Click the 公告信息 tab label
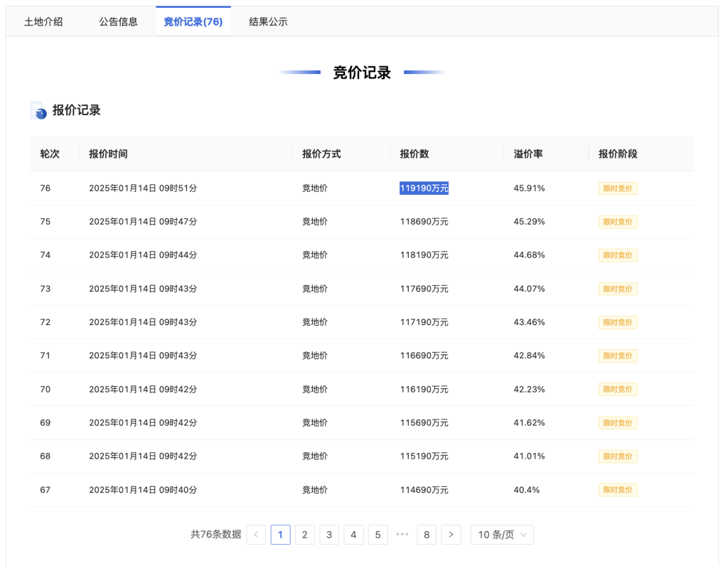 (118, 21)
